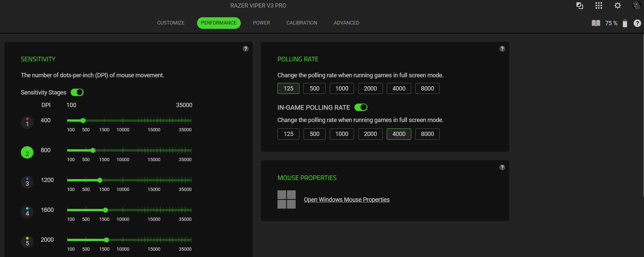This screenshot has width=644, height=257.
Task: Click the RAZER VIPER V3 PRO title
Action: tap(258, 6)
